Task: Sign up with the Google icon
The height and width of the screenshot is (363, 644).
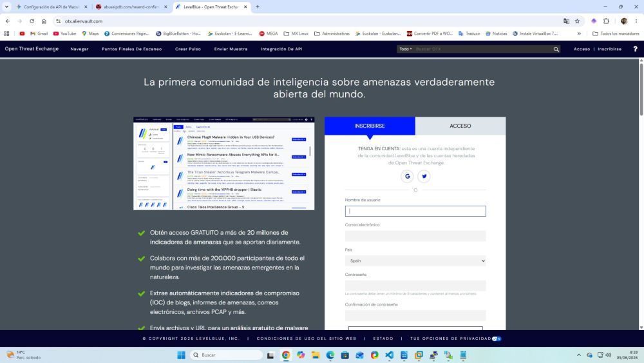Action: (x=407, y=177)
